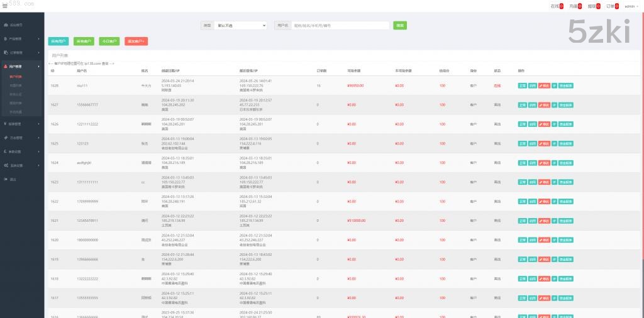Click the 退出 logout item in sidebar
This screenshot has width=644, height=318.
click(13, 179)
